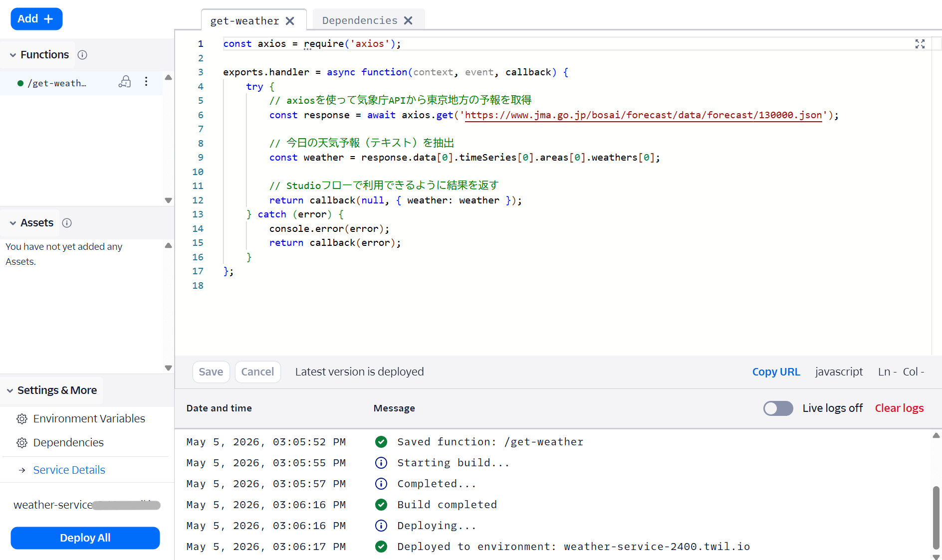Open the Functions info icon
The height and width of the screenshot is (560, 942).
(82, 55)
